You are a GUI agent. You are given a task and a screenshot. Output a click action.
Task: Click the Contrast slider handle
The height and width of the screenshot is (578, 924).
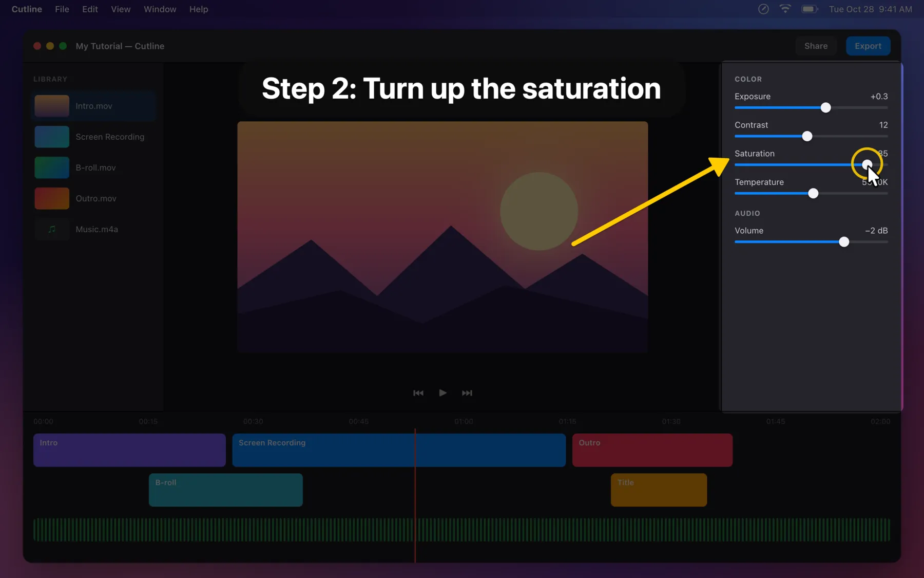coord(807,136)
